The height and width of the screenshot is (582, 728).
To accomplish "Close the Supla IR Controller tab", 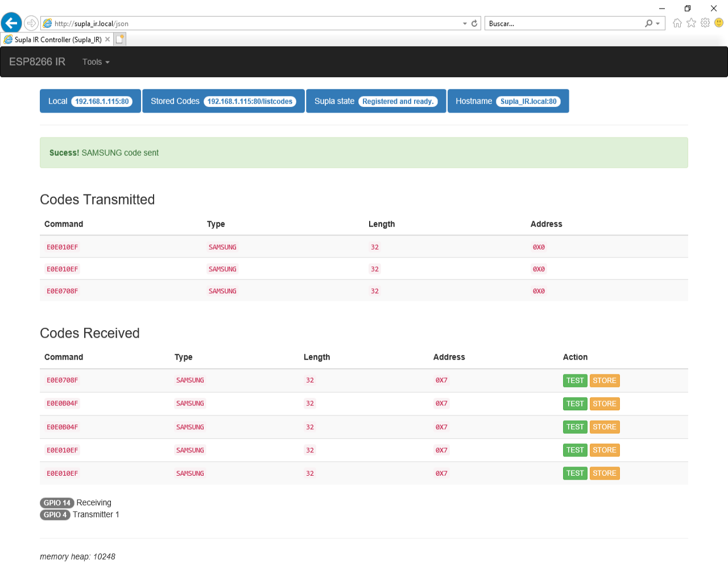I will click(107, 39).
